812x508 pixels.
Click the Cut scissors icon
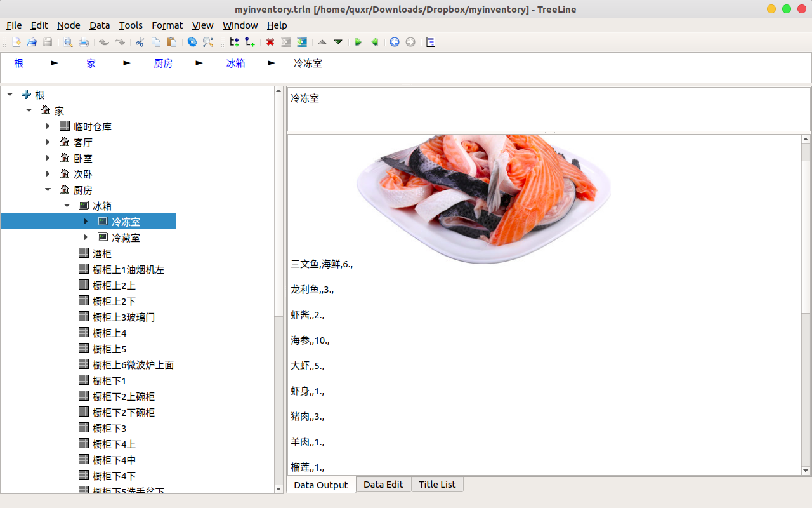coord(140,42)
